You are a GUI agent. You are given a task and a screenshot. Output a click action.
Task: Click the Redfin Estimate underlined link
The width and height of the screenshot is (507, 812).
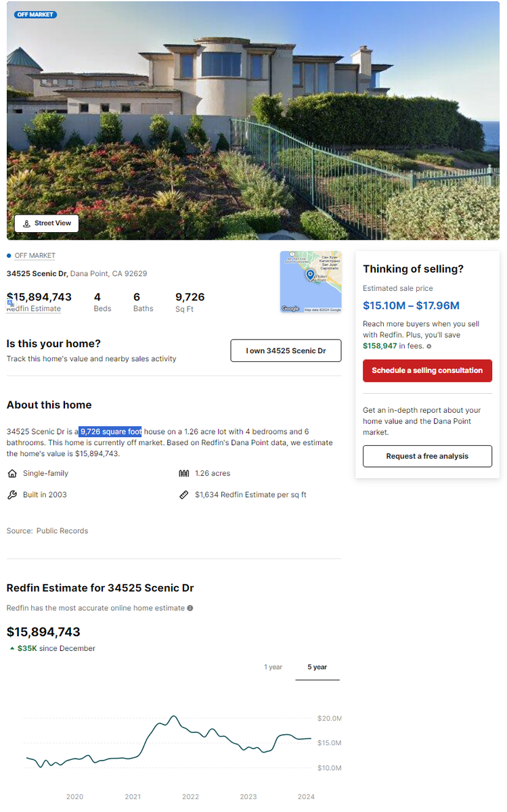(x=34, y=309)
